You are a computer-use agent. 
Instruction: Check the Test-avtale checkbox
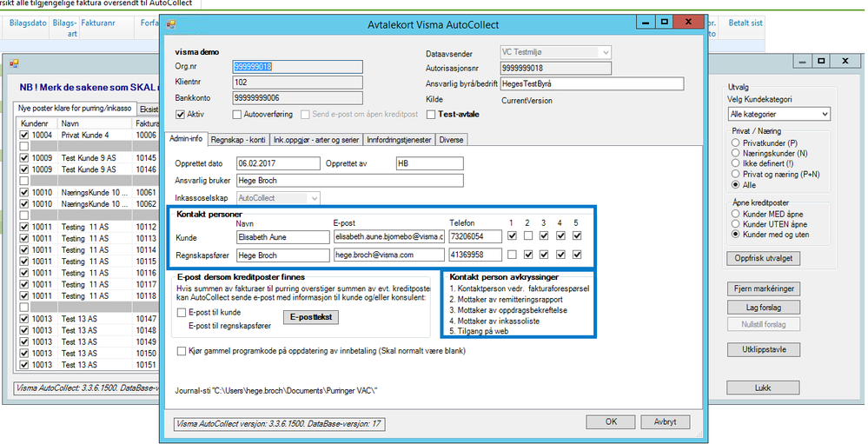[x=431, y=115]
